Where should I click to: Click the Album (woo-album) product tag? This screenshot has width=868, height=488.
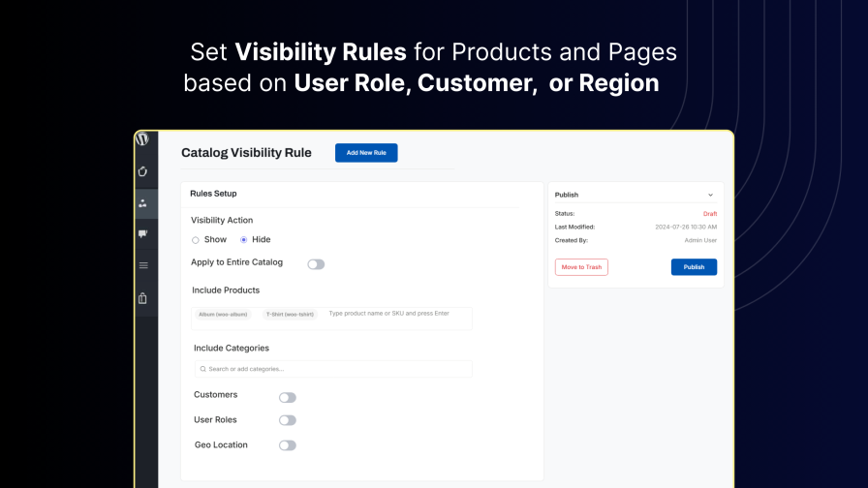pos(223,315)
